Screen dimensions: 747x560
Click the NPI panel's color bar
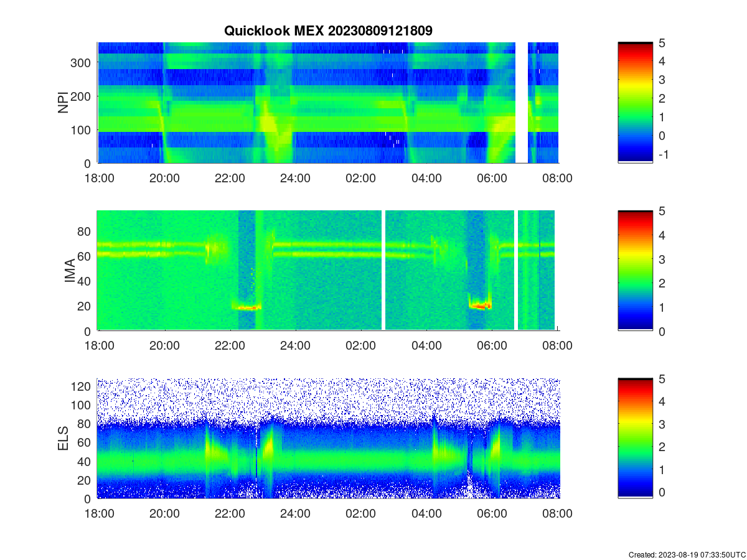pyautogui.click(x=636, y=103)
